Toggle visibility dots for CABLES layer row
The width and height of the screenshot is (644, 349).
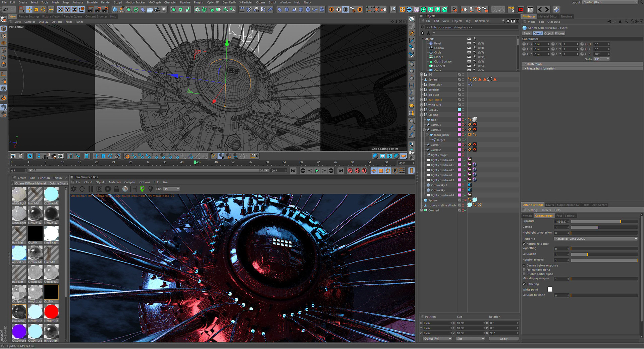[463, 110]
